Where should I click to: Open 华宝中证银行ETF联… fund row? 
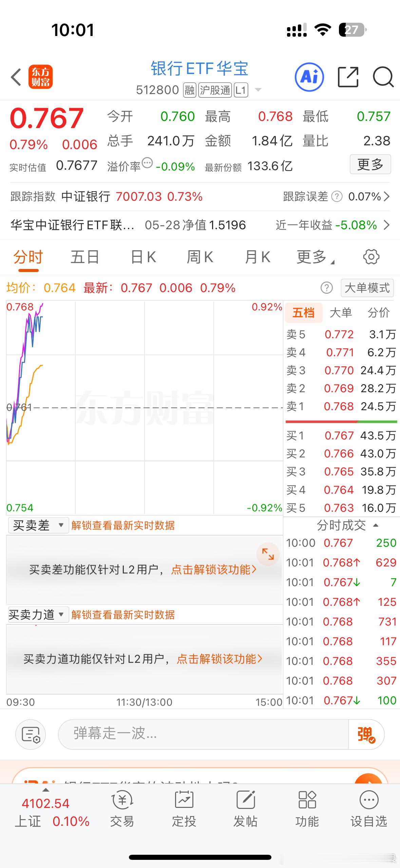pyautogui.click(x=200, y=225)
